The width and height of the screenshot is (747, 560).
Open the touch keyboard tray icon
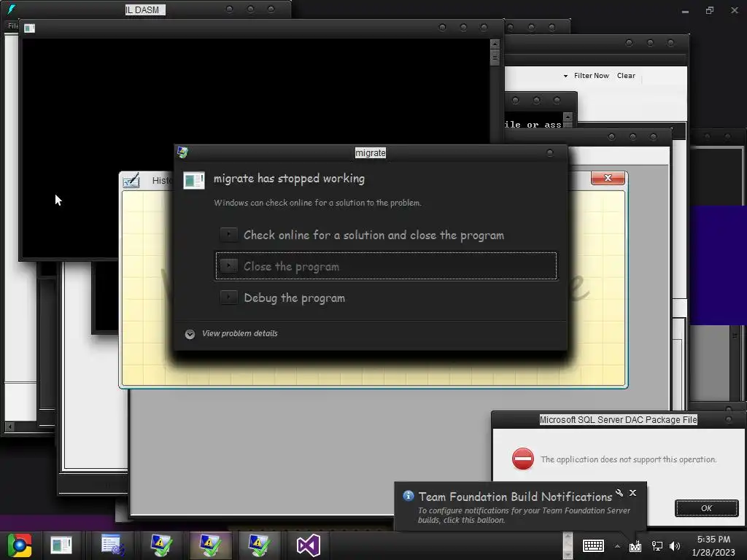coord(593,545)
